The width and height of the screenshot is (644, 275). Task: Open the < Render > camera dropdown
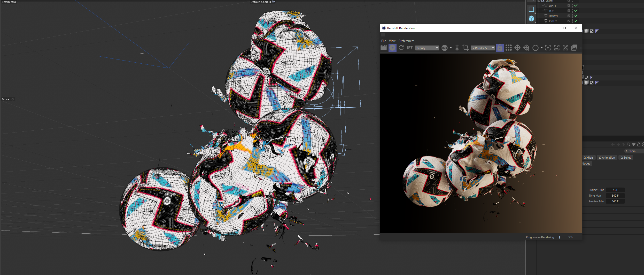click(483, 48)
